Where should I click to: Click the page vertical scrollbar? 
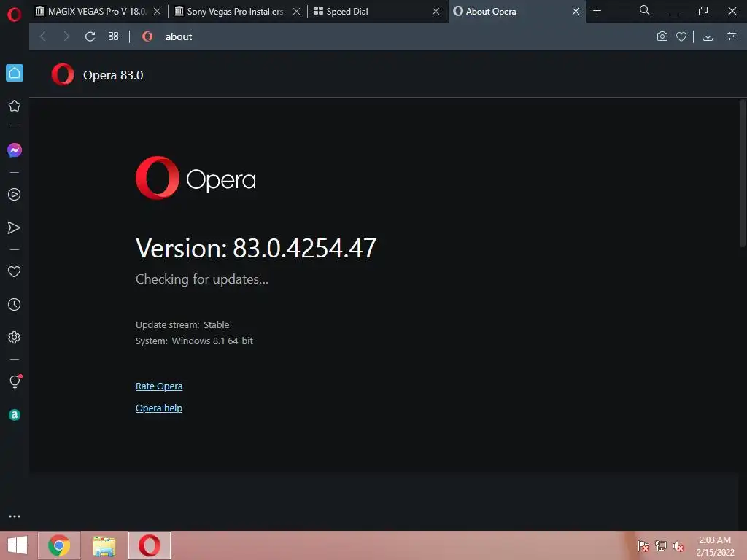[742, 174]
